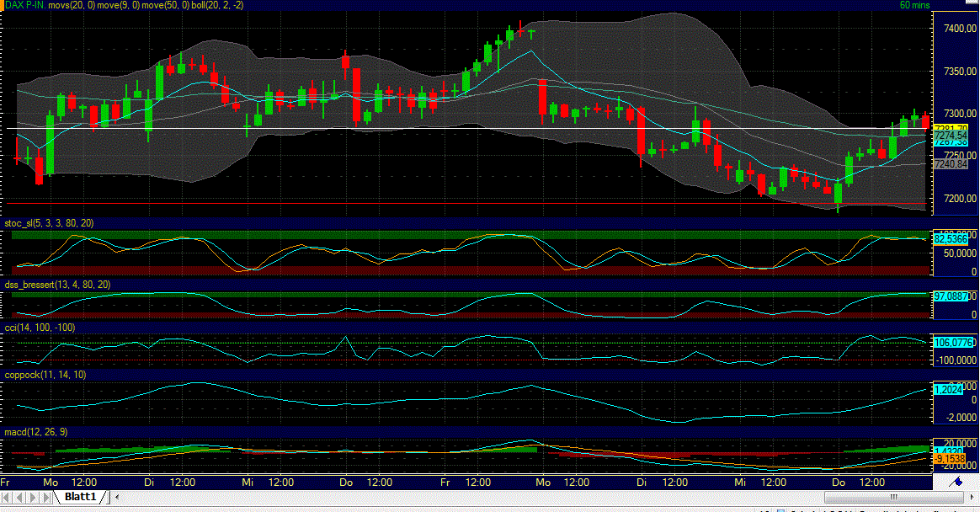980x512 pixels.
Task: Click the horizontal scrollbar thumb
Action: click(x=892, y=498)
